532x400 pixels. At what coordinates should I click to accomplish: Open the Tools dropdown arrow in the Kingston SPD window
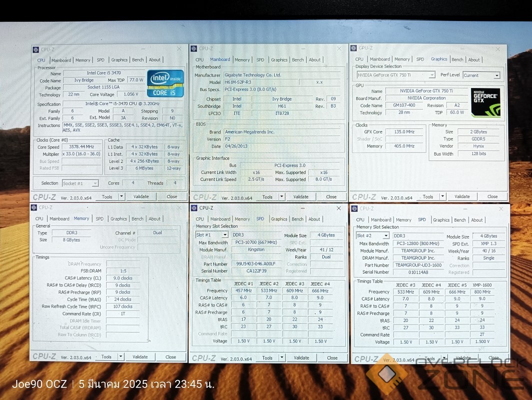click(281, 358)
